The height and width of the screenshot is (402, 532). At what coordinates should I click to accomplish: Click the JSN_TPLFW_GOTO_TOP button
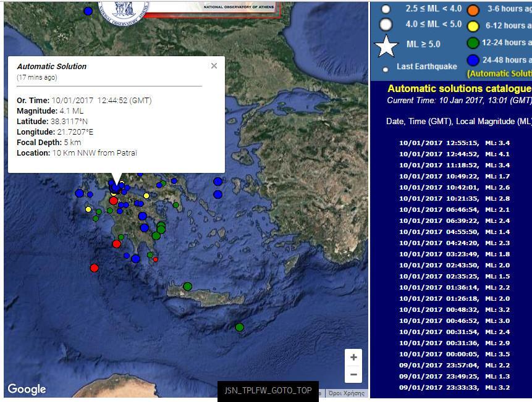[x=268, y=391]
